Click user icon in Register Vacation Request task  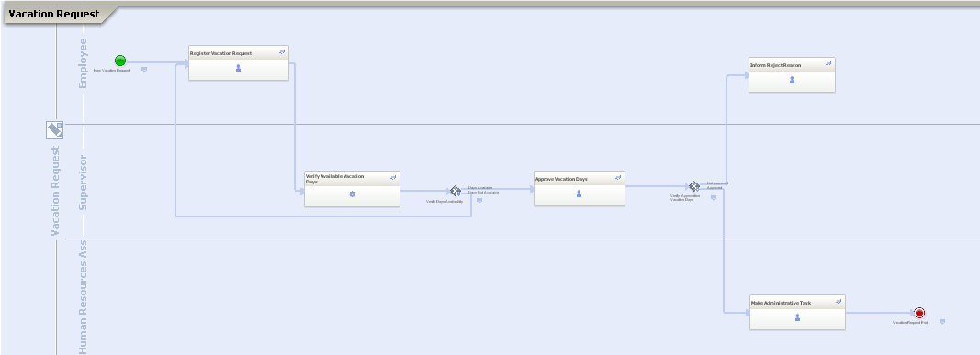pyautogui.click(x=238, y=68)
